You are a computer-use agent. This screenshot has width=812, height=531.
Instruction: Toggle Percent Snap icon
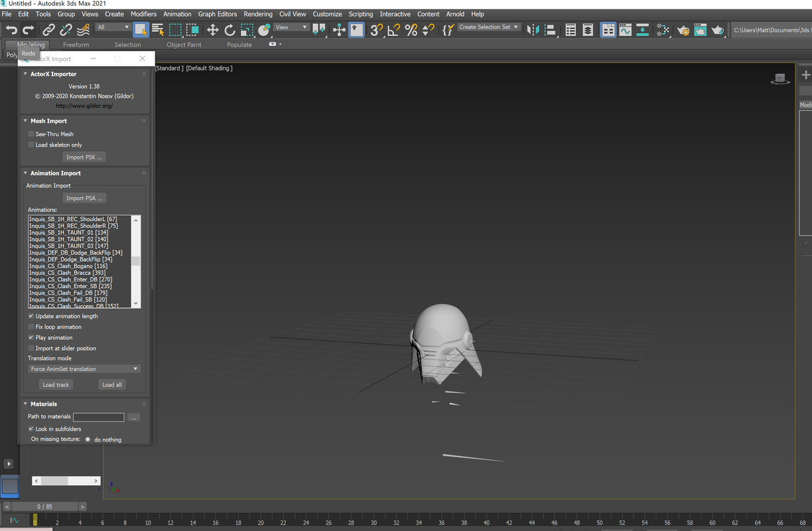411,30
